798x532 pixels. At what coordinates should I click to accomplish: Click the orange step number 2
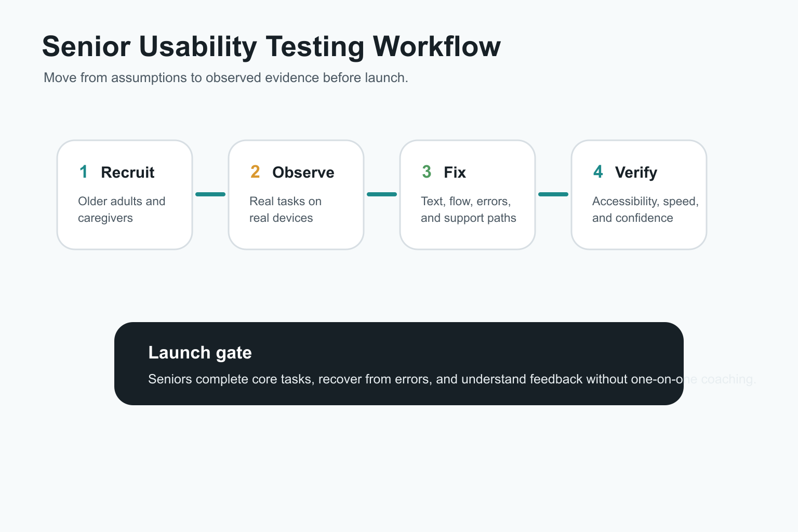(x=255, y=172)
